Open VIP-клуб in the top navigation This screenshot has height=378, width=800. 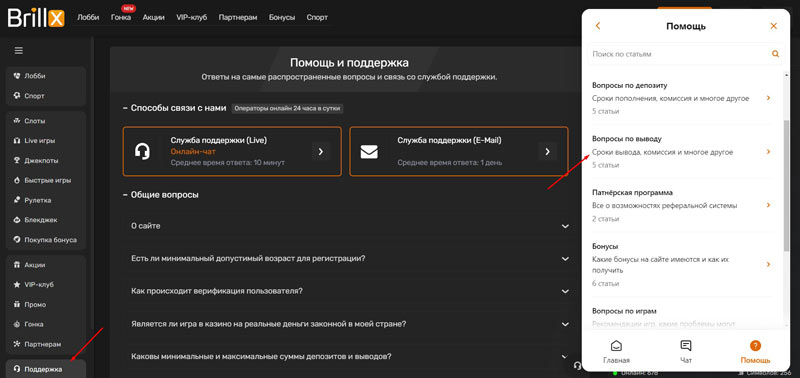[191, 17]
